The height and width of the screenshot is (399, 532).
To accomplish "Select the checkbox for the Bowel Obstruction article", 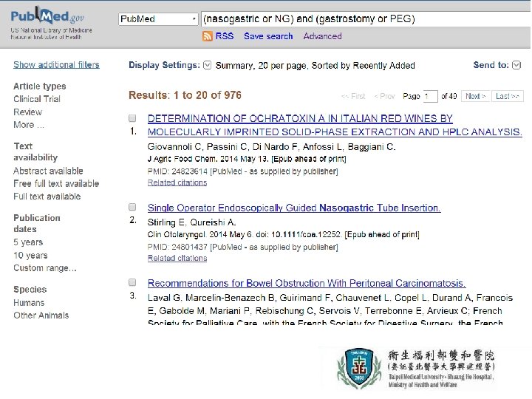I will pos(132,282).
